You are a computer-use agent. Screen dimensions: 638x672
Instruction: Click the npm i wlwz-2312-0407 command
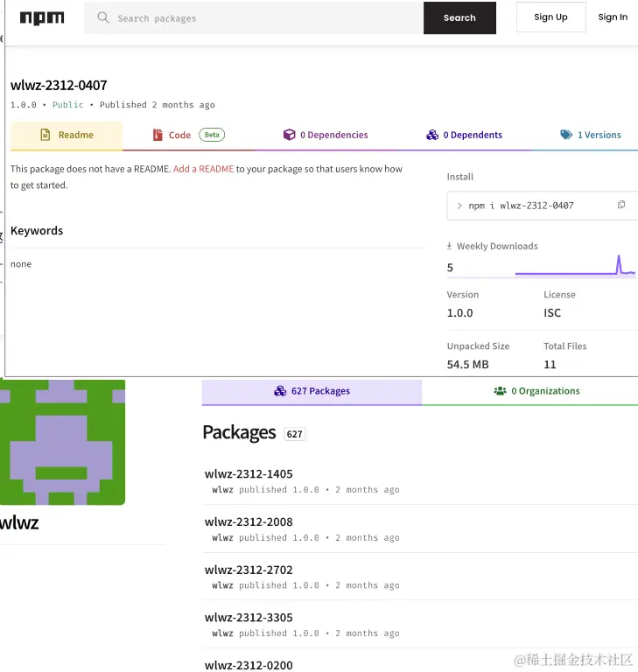(521, 206)
